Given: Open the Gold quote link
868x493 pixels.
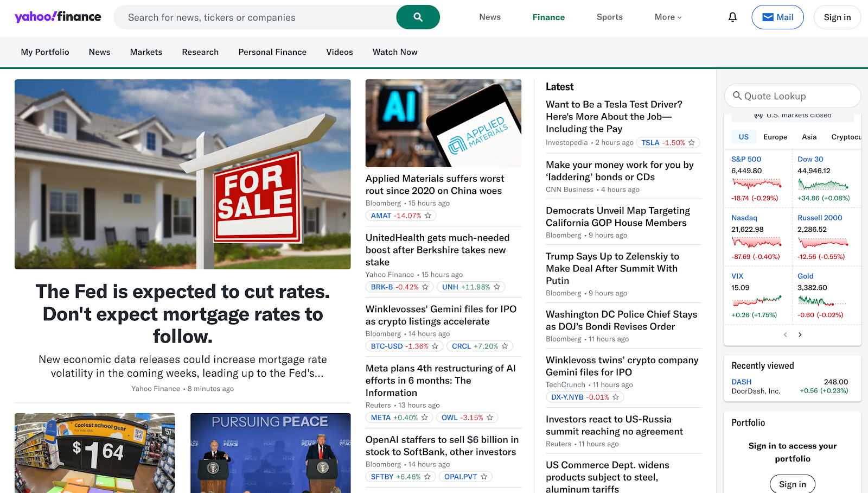Looking at the screenshot, I should (x=806, y=276).
